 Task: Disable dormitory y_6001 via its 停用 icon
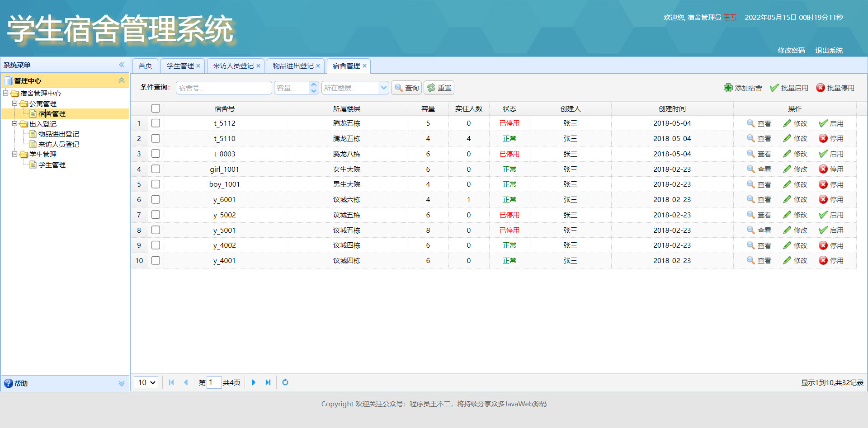click(x=823, y=199)
